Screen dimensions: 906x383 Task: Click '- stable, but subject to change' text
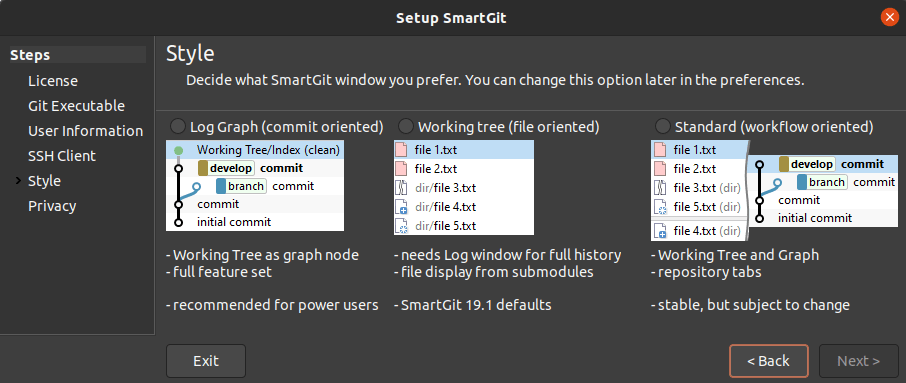(x=750, y=305)
